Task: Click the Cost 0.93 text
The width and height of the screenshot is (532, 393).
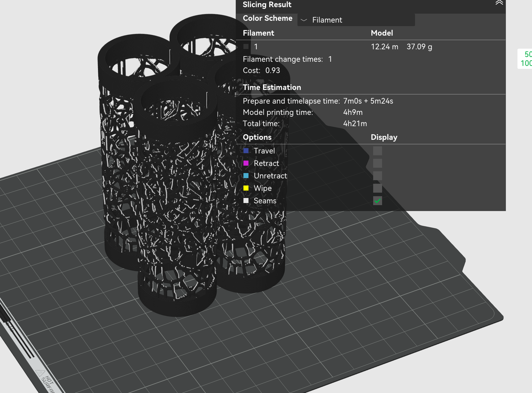Action: [x=261, y=70]
